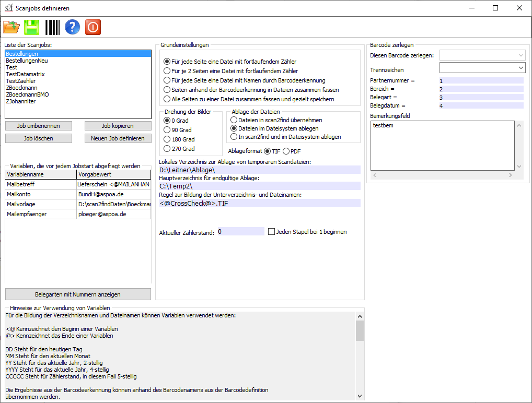Set image rotation to 180 Grad

coord(179,139)
